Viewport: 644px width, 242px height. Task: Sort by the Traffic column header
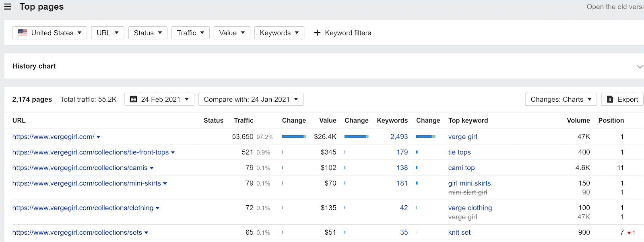pyautogui.click(x=244, y=120)
